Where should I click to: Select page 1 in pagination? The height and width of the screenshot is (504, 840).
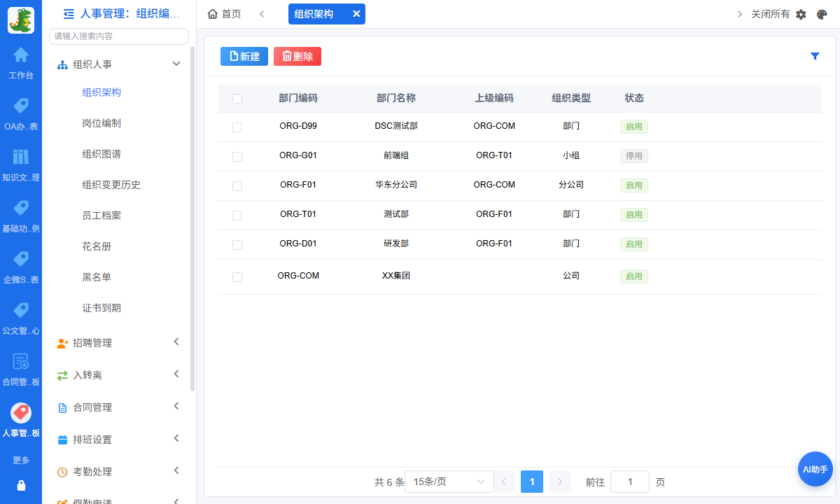click(x=532, y=482)
